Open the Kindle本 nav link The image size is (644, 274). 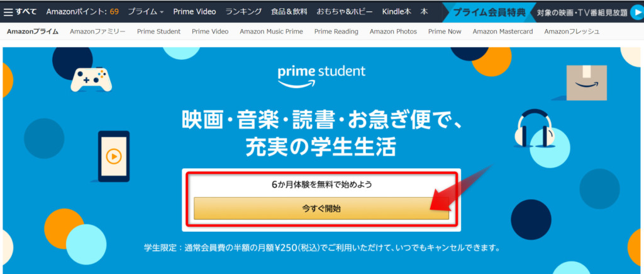396,11
